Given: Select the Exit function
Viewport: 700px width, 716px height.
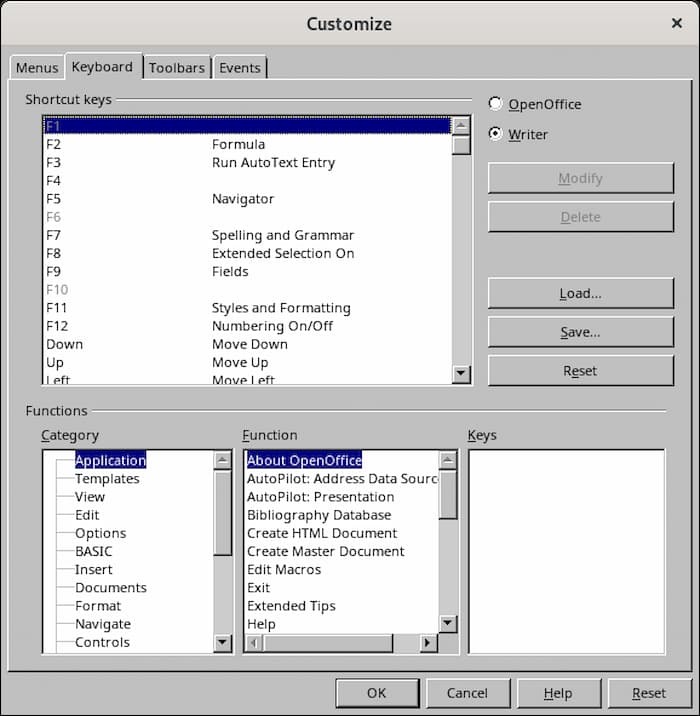Looking at the screenshot, I should (x=258, y=588).
